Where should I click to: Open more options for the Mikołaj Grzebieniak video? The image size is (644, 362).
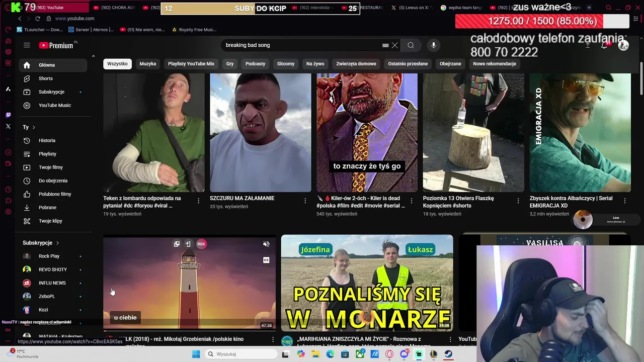(273, 340)
